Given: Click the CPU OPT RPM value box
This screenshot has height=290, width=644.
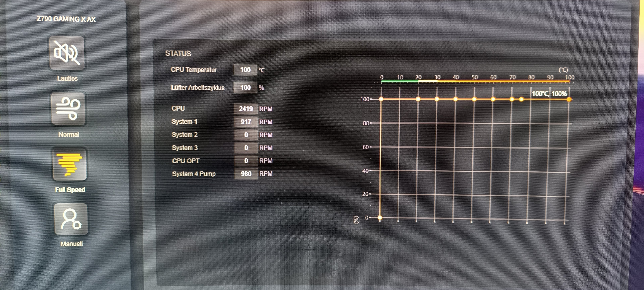Looking at the screenshot, I should tap(246, 161).
